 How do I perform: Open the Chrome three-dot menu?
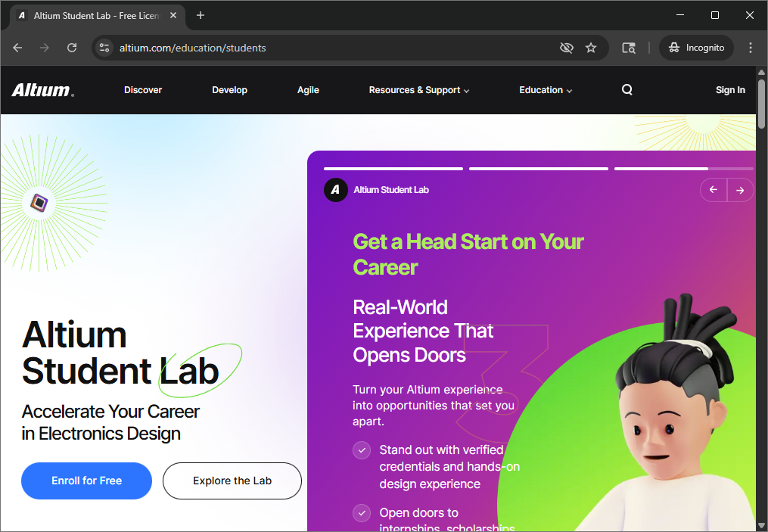[x=751, y=48]
